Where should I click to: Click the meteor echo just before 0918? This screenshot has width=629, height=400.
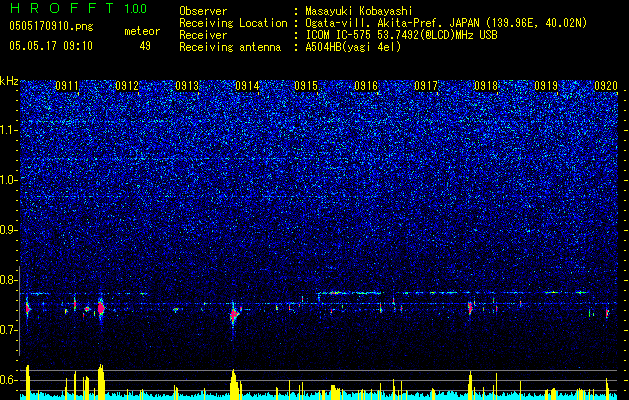pyautogui.click(x=470, y=308)
